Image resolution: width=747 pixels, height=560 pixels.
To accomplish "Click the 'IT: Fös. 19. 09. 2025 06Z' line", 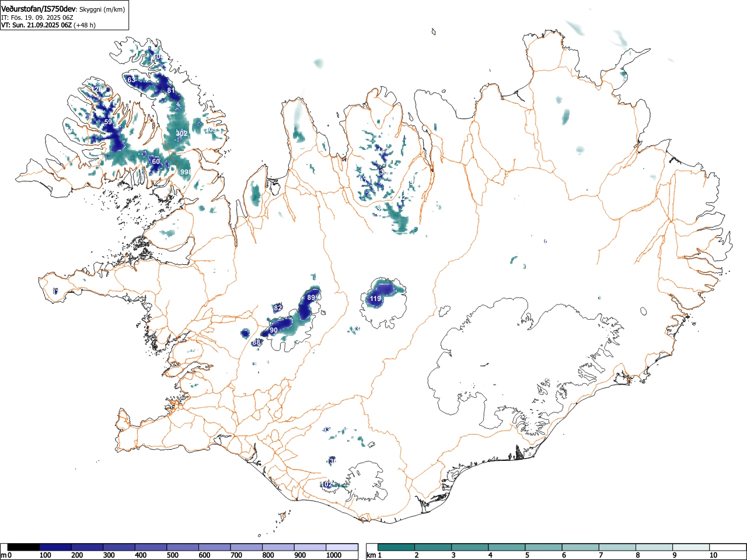I will click(37, 17).
